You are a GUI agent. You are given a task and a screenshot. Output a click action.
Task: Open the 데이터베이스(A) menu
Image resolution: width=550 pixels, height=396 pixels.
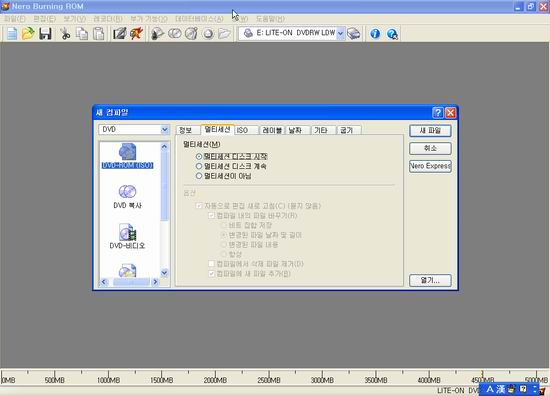pos(199,19)
